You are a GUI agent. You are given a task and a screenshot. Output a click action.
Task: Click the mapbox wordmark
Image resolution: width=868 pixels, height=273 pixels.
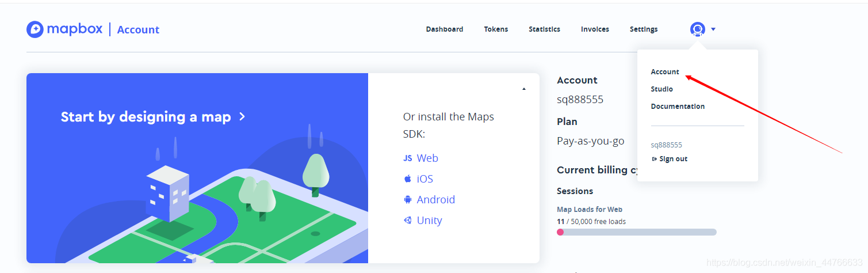75,29
